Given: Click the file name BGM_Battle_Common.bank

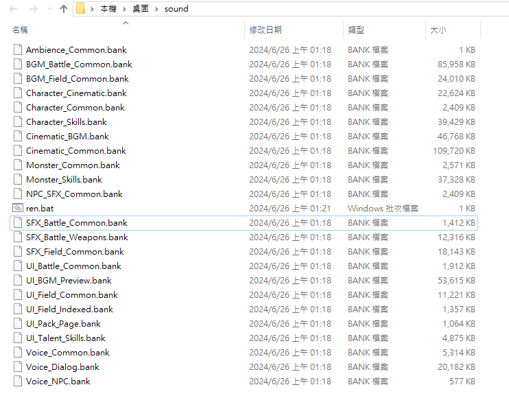Looking at the screenshot, I should 79,65.
